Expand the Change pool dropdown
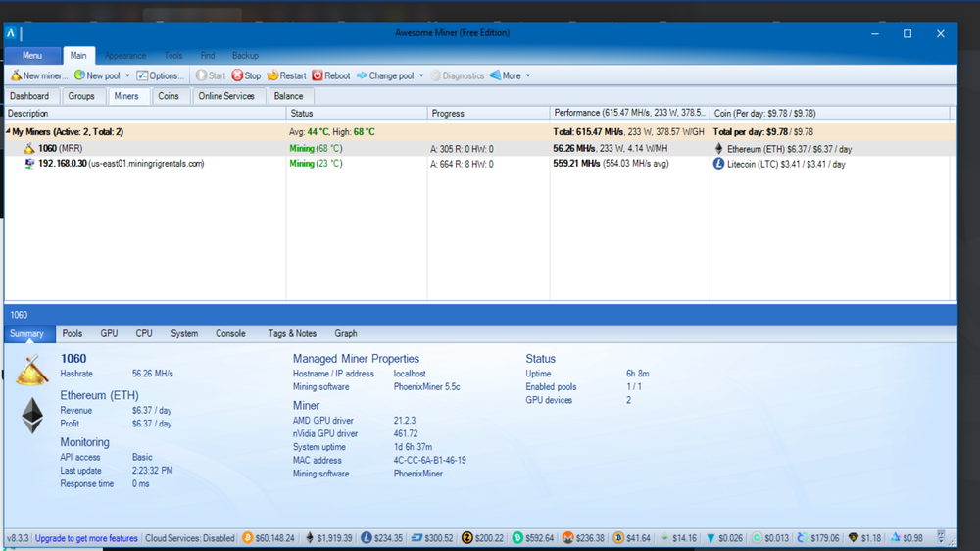The width and height of the screenshot is (980, 551). [421, 75]
